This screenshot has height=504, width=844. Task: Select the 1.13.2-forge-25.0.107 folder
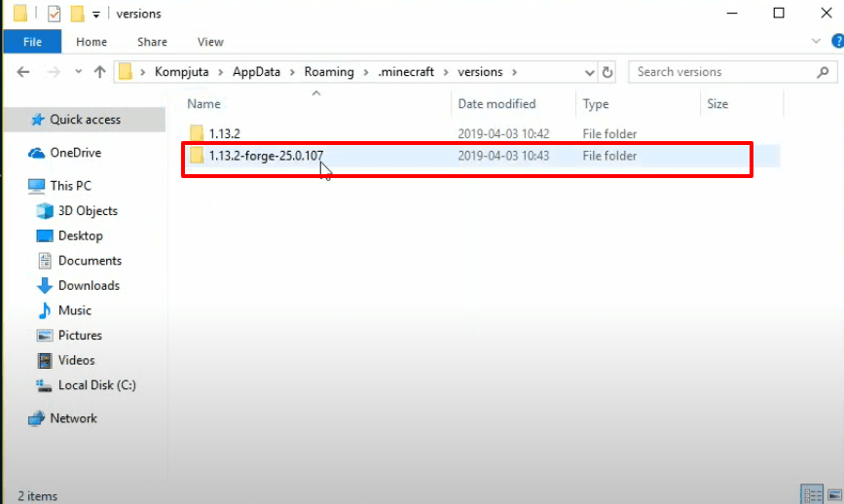[x=267, y=156]
